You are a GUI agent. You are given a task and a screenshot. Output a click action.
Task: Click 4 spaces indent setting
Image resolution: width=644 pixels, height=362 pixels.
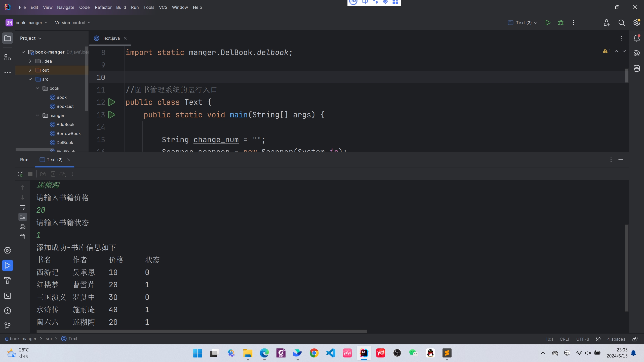click(x=616, y=339)
